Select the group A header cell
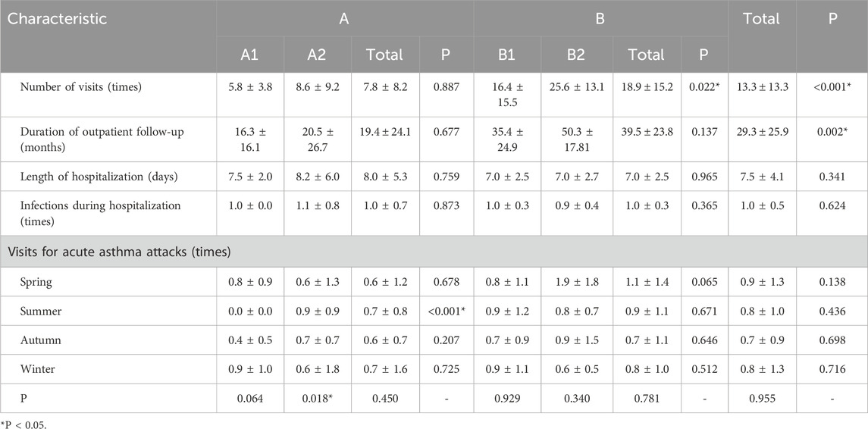The image size is (868, 429). tap(343, 18)
